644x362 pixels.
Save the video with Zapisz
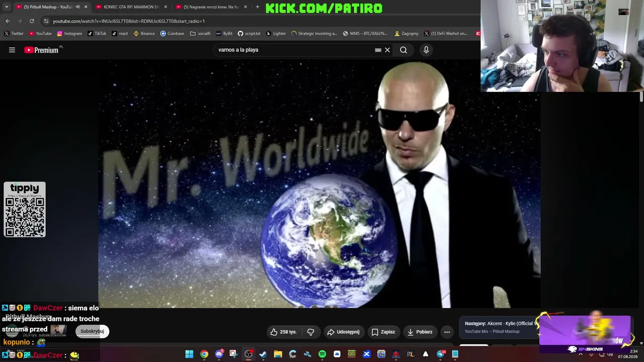click(x=383, y=332)
